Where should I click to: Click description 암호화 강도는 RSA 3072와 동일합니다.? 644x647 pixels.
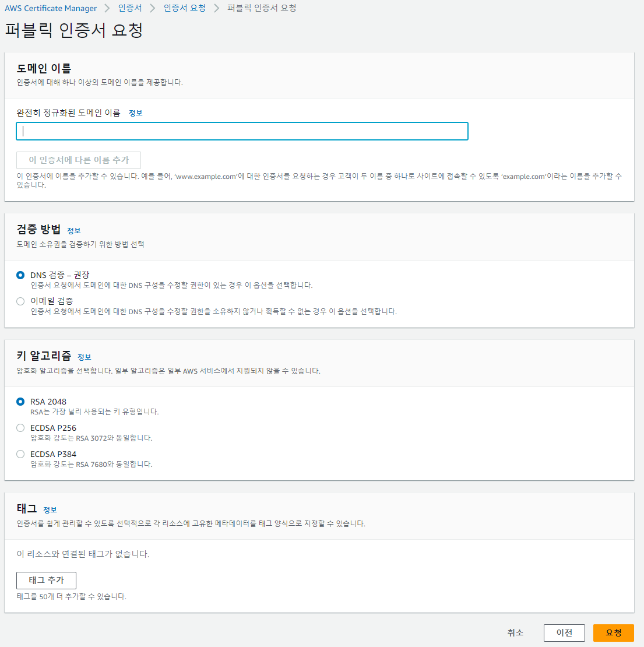(x=91, y=438)
